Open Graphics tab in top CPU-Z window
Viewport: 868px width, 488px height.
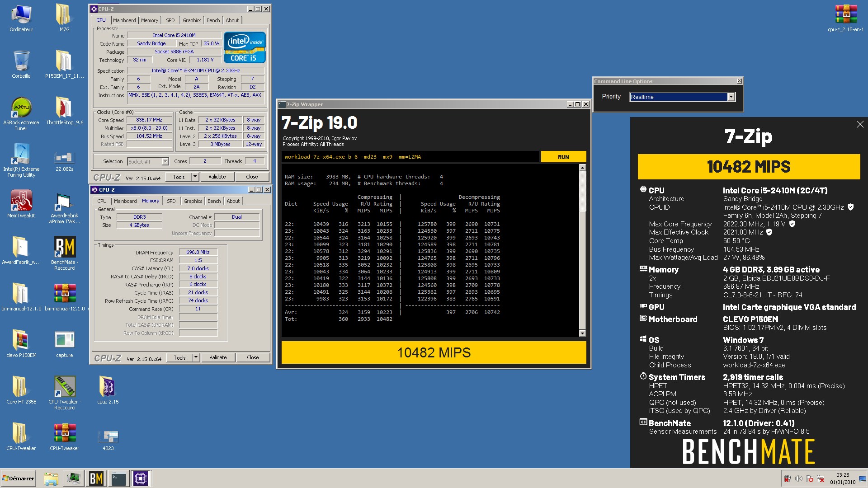point(192,20)
